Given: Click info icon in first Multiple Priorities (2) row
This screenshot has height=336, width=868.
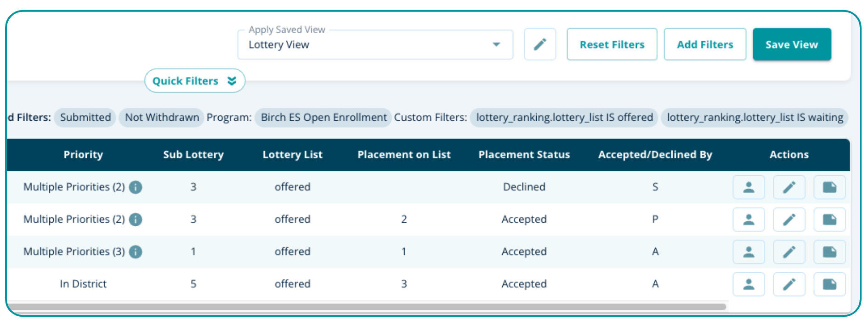Looking at the screenshot, I should coord(136,187).
